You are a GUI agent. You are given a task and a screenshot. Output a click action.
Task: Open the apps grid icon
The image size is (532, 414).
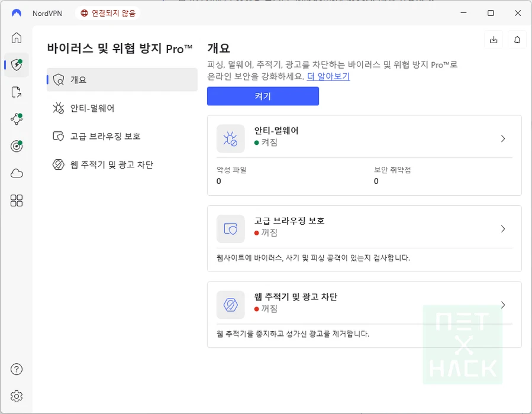click(17, 200)
